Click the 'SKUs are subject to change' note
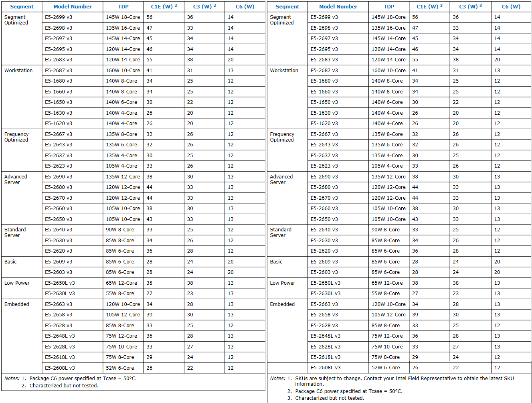 coord(405,381)
